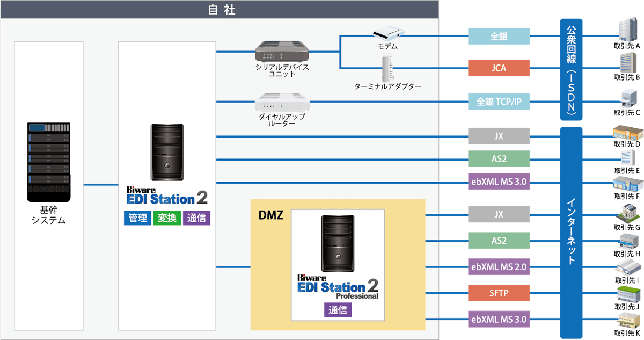The image size is (644, 340).
Task: Click the dial-up router icon
Action: tap(282, 102)
